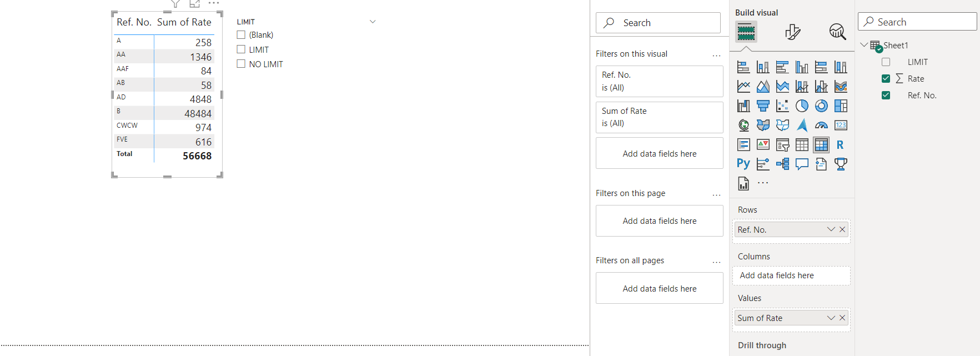Screen dimensions: 980x356
Task: Choose the R script visual
Action: coord(841,145)
